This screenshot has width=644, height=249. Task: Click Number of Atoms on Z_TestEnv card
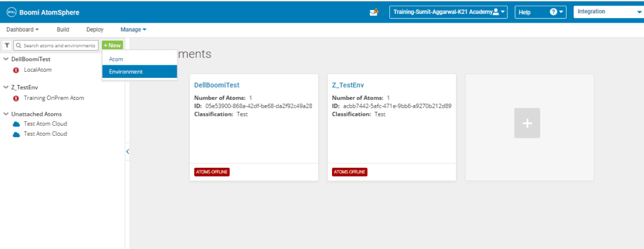point(361,98)
